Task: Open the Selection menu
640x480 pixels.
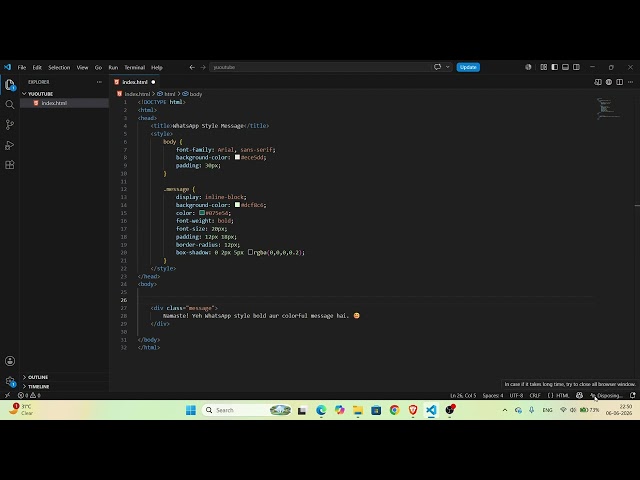Action: tap(59, 67)
